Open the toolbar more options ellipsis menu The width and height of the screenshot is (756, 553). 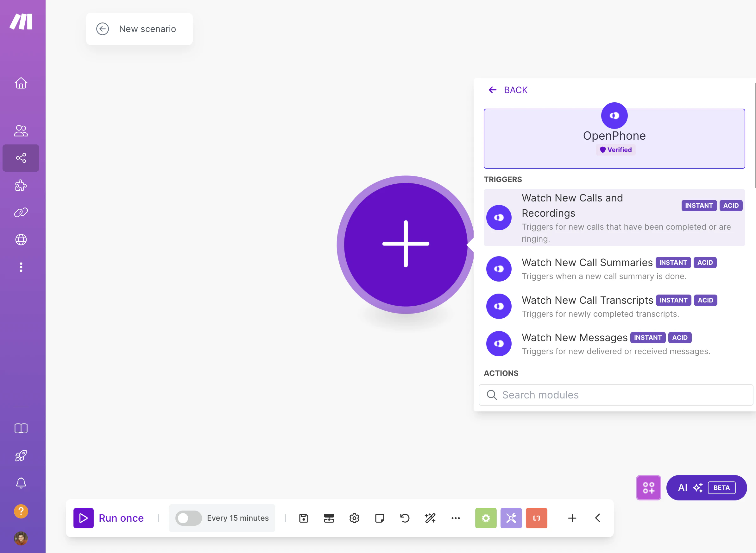[x=455, y=518]
